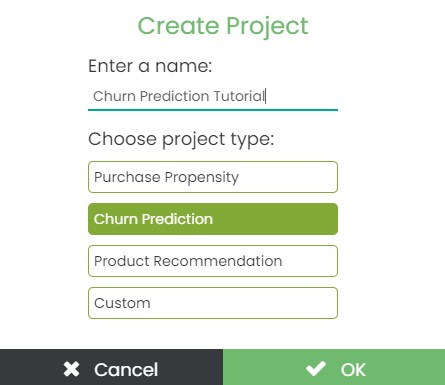Confirm project creation with OK
The width and height of the screenshot is (445, 385).
click(x=334, y=367)
